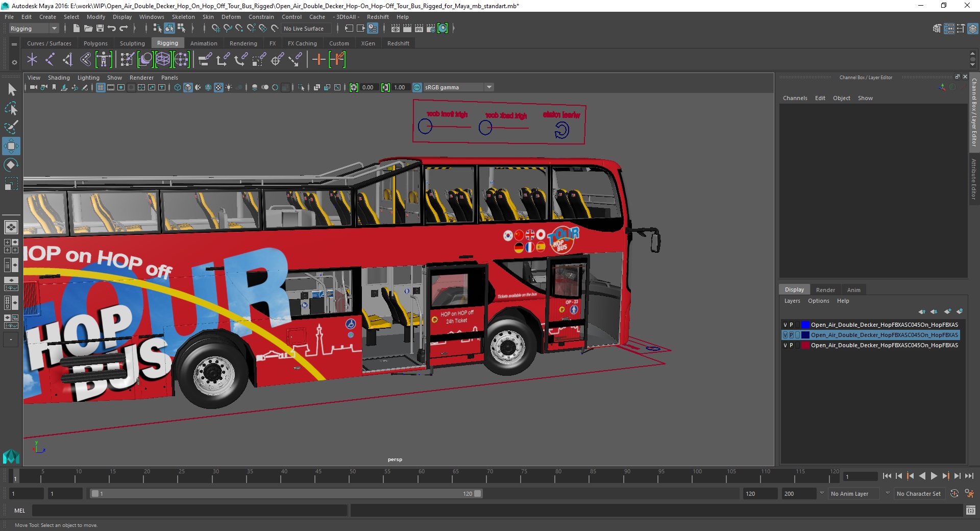Screen dimensions: 980x531
Task: Click Move selected layer up icon
Action: click(922, 311)
